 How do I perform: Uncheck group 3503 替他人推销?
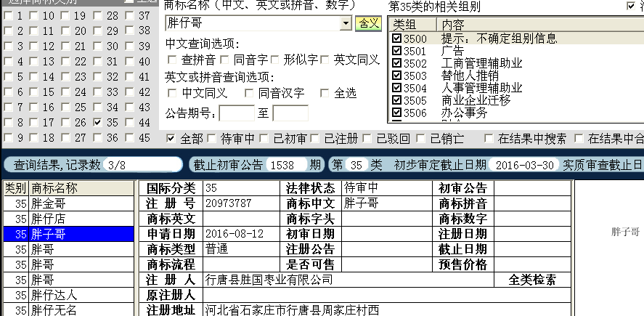coord(396,76)
